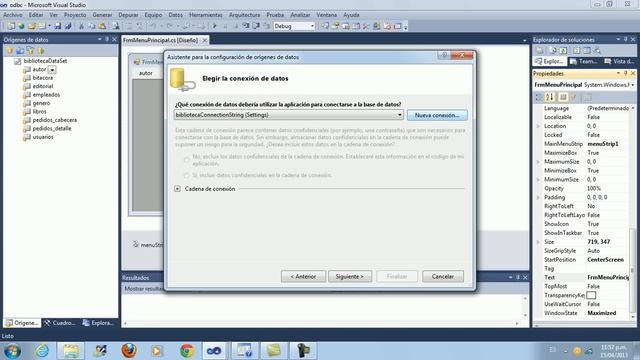Click the Windows Start orb

point(13,351)
